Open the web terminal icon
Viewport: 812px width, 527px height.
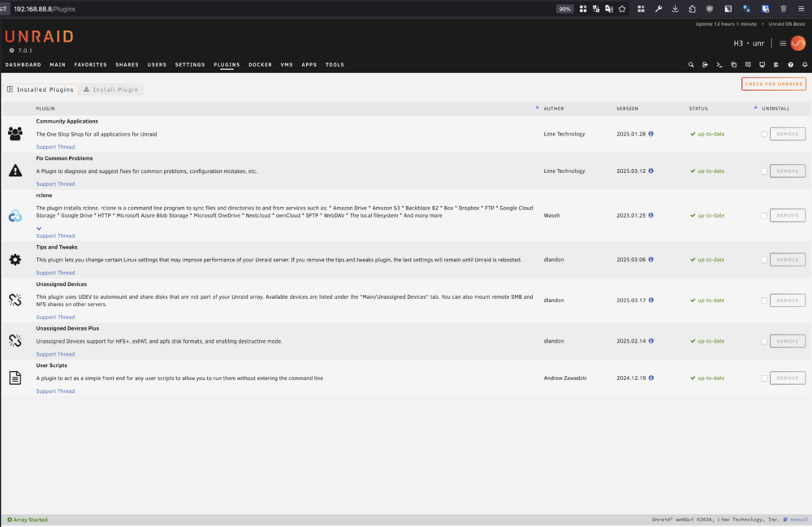[719, 65]
